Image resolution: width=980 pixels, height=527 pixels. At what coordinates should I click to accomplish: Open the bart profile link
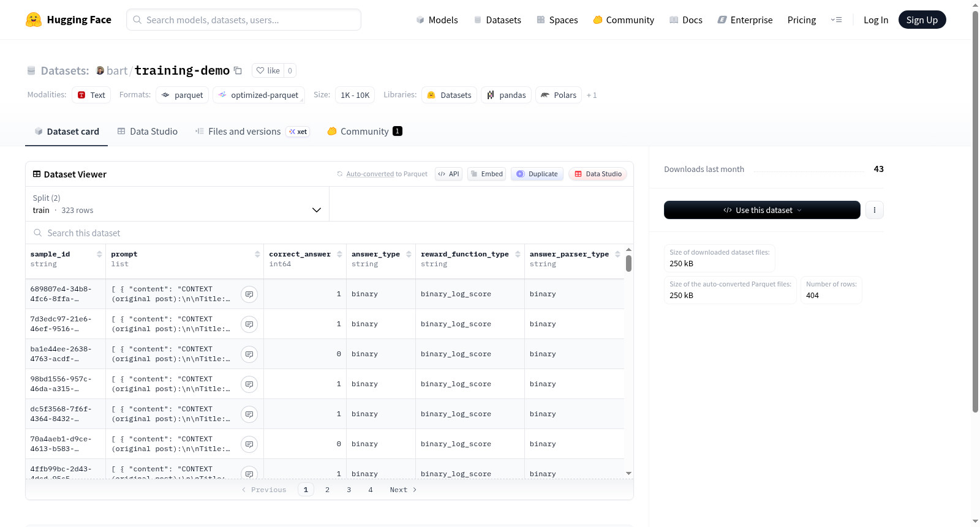pyautogui.click(x=117, y=70)
